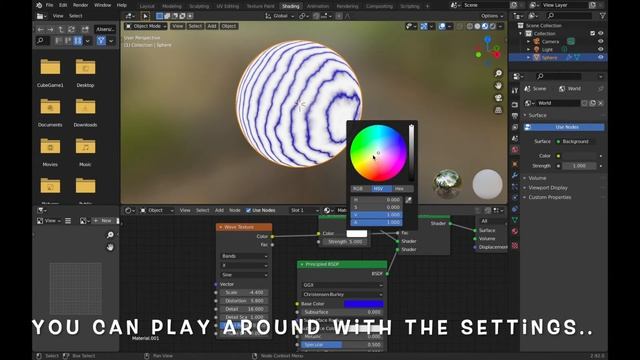
Task: Hide Light with its eye icon
Action: coord(600,49)
